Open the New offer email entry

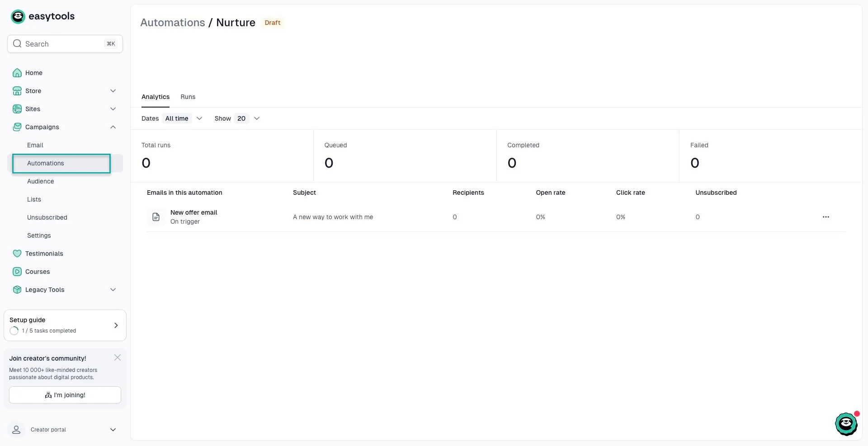(194, 212)
